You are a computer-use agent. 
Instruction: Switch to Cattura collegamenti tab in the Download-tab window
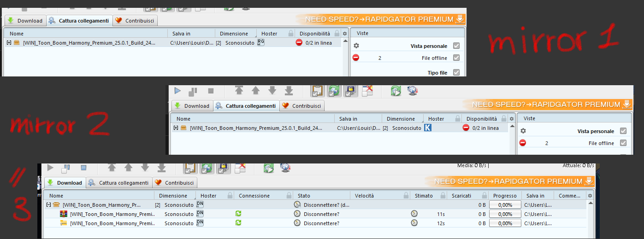(119, 183)
